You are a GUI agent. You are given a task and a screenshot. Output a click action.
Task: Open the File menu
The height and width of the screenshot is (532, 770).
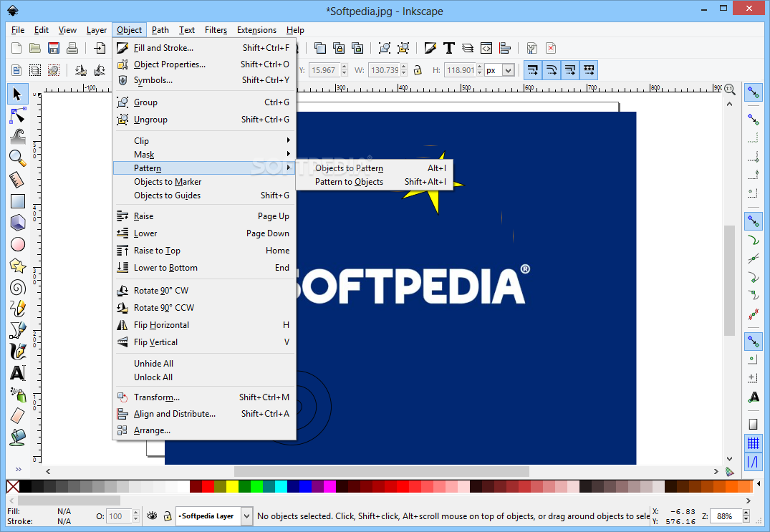18,30
